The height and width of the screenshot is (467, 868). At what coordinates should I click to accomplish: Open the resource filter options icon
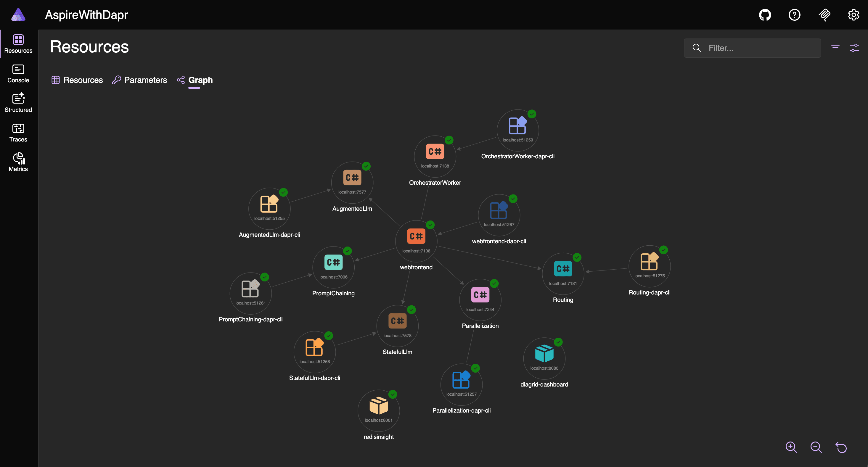tap(835, 48)
